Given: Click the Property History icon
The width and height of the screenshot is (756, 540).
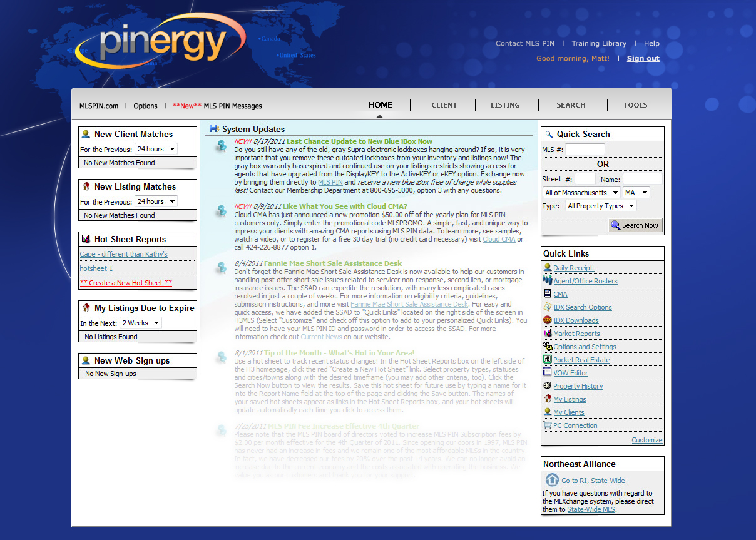Looking at the screenshot, I should 548,385.
